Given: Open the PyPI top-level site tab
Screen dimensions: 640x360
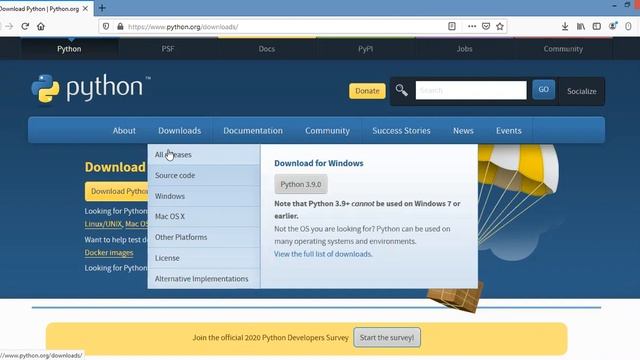Looking at the screenshot, I should 365,49.
